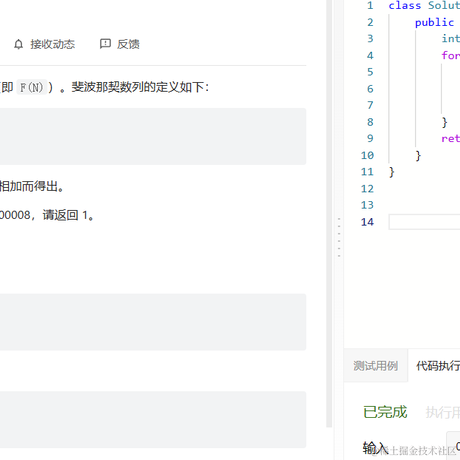Switch to the 测试用例 tab
This screenshot has height=460, width=460.
point(376,366)
